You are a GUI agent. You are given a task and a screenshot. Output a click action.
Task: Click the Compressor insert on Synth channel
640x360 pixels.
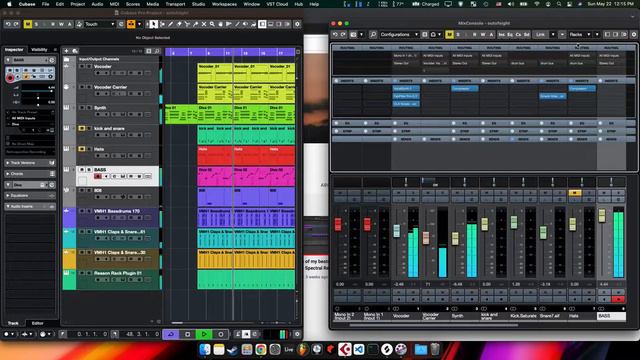pos(464,89)
